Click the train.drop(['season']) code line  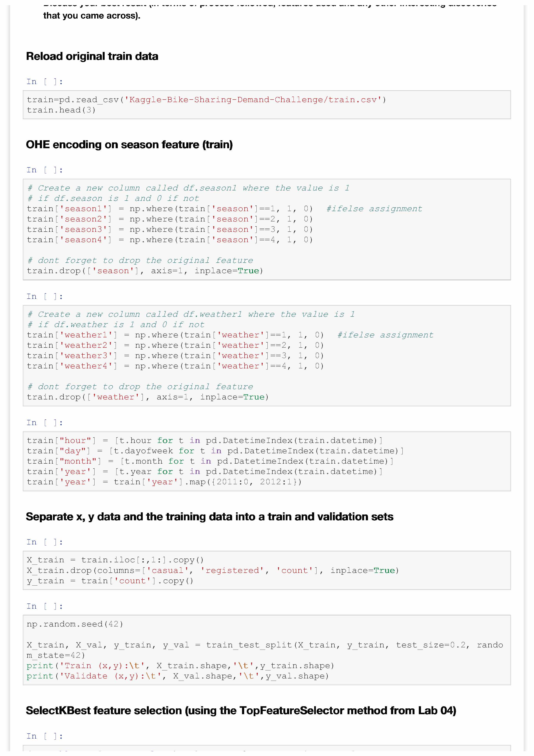click(x=145, y=271)
